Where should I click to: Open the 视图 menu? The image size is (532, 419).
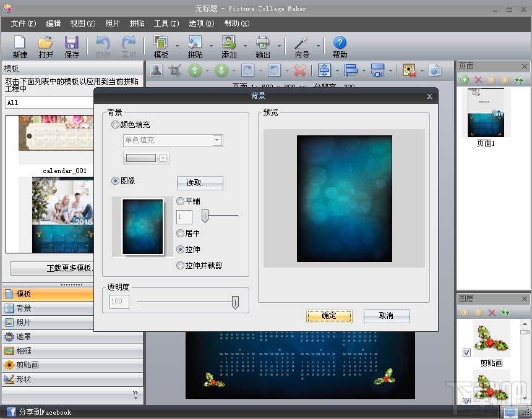click(x=81, y=23)
